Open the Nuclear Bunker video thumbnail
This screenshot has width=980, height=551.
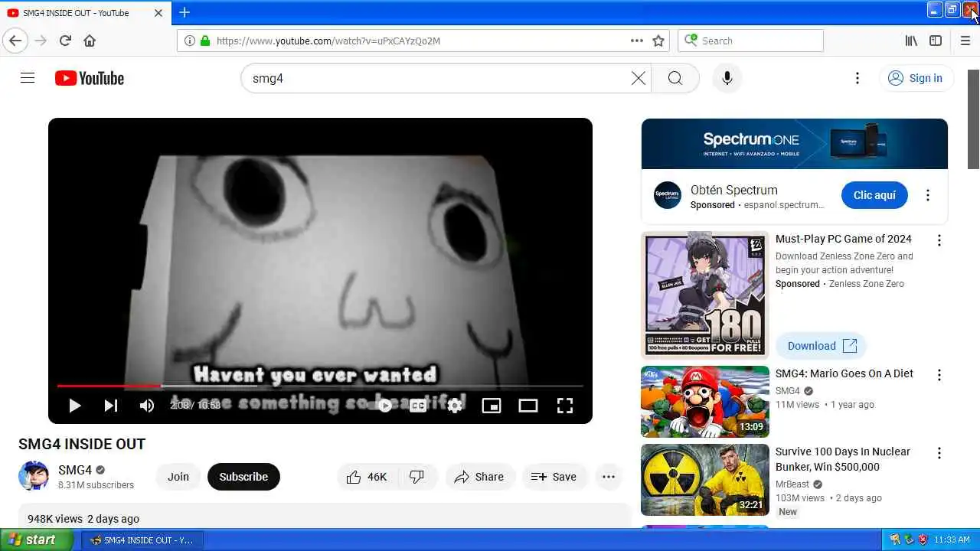tap(705, 480)
